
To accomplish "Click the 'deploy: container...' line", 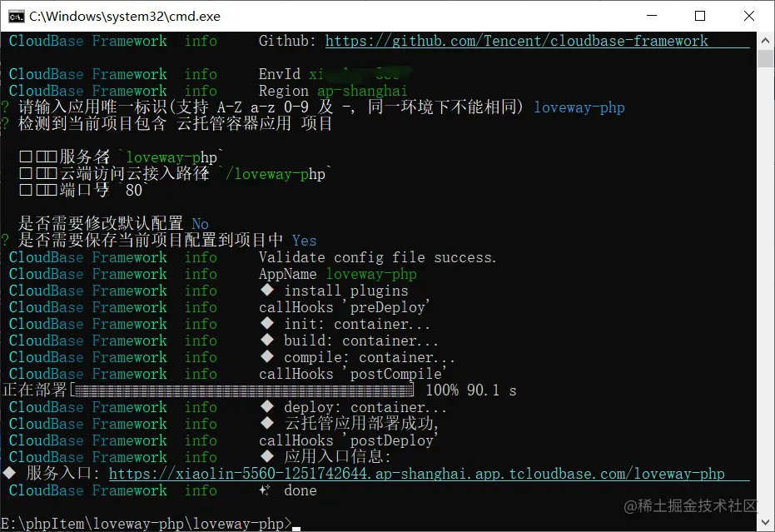I will tap(354, 407).
